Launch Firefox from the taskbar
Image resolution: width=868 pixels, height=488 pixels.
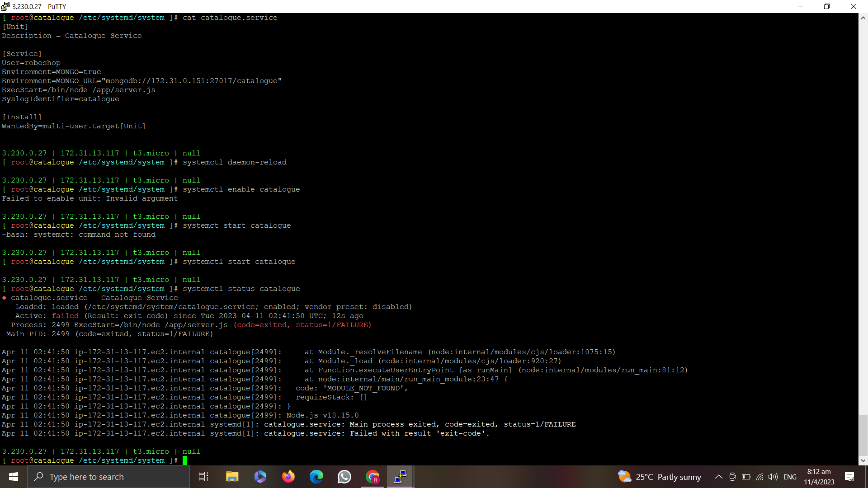tap(288, 476)
